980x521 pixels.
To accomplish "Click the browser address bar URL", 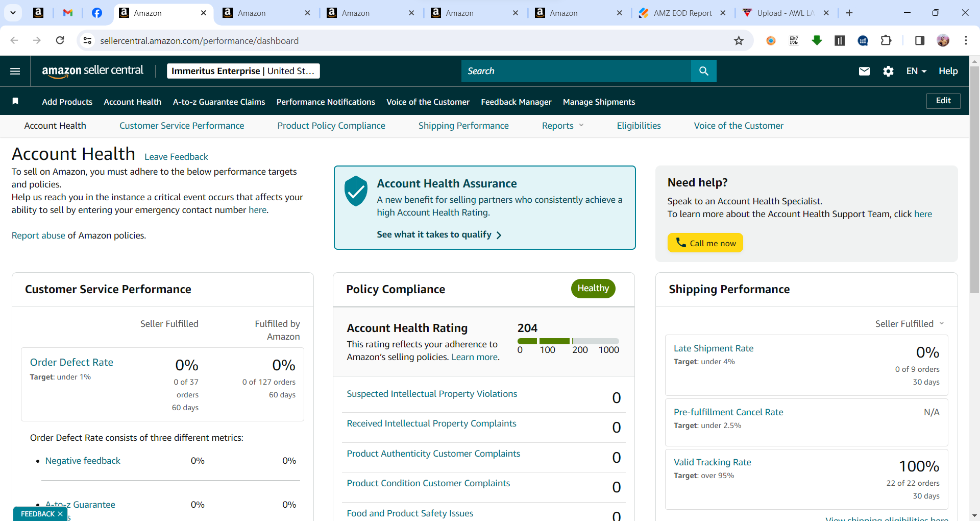I will click(199, 41).
